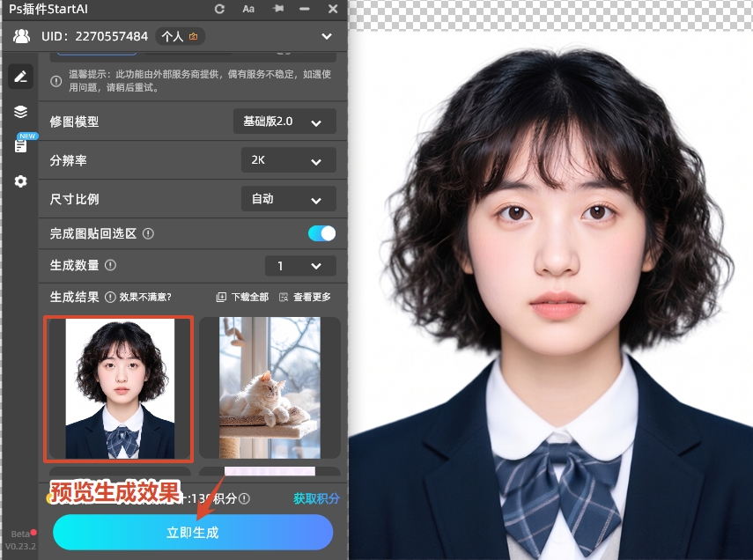753x560 pixels.
Task: Select the edit pen tool in the sidebar
Action: (x=20, y=77)
